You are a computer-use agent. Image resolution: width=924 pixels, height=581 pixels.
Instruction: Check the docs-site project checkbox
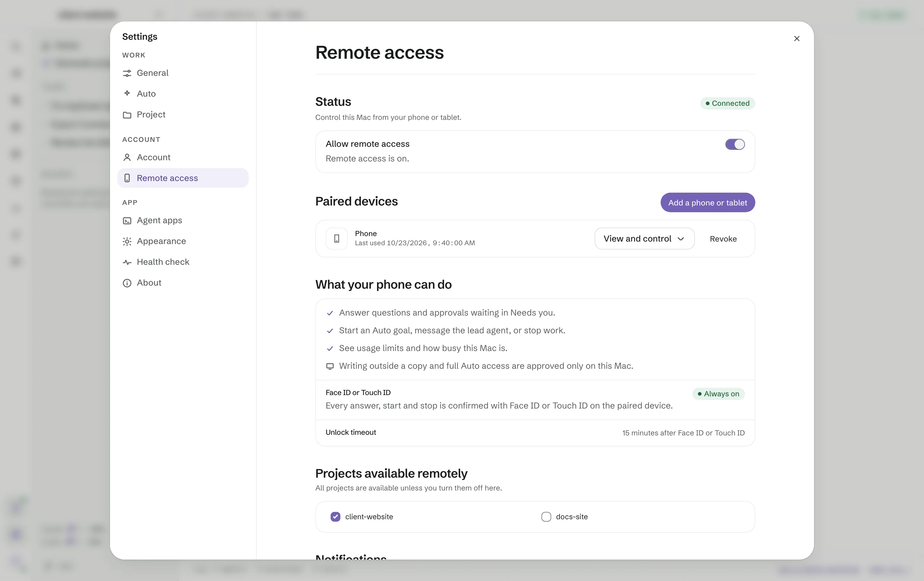(546, 517)
